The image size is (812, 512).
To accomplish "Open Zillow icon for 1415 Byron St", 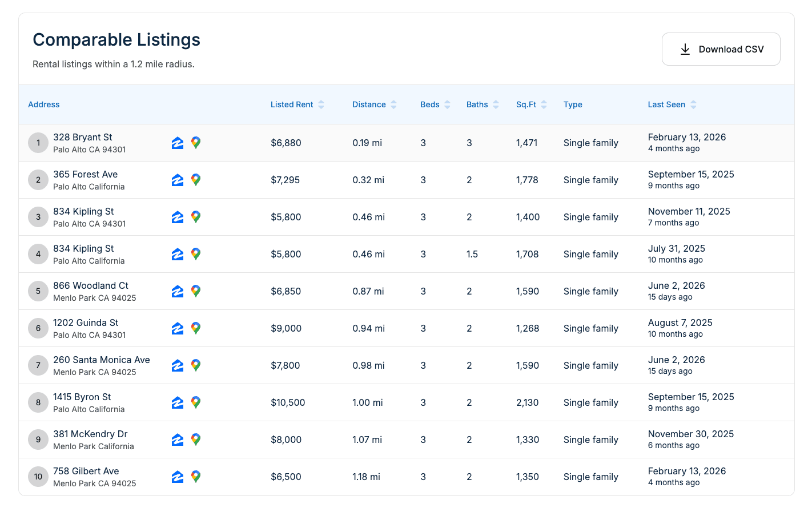I will 178,402.
